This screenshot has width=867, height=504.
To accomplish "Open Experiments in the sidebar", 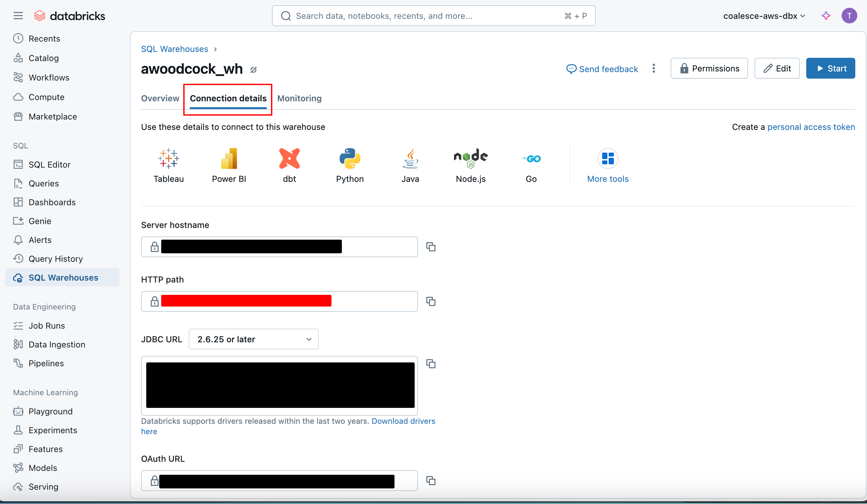I will click(63, 430).
